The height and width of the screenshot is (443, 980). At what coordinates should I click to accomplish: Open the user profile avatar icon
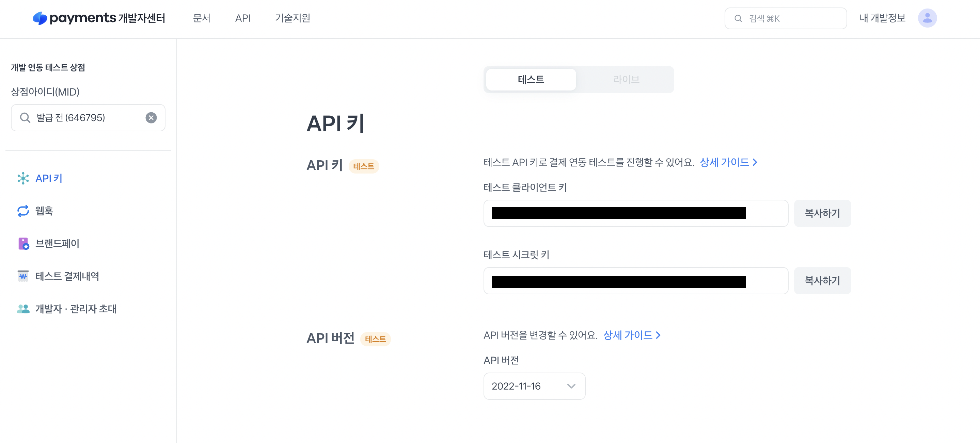(927, 18)
